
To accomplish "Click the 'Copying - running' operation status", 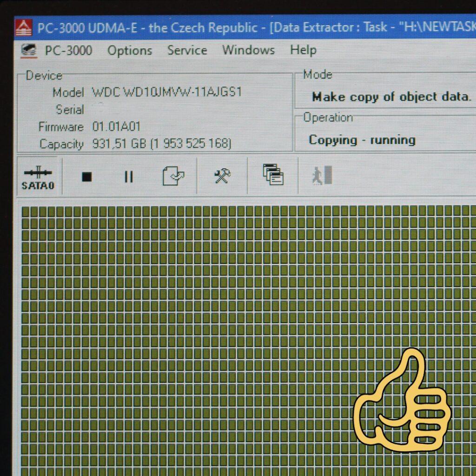I will (362, 140).
